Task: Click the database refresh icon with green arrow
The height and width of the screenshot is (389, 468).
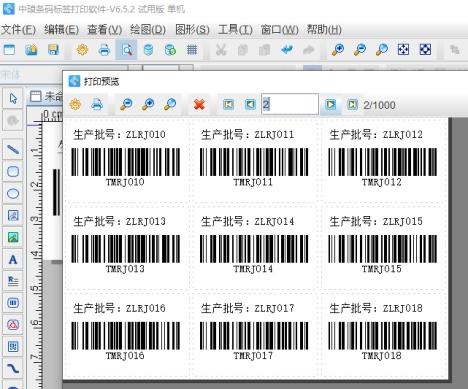Action: [x=170, y=50]
